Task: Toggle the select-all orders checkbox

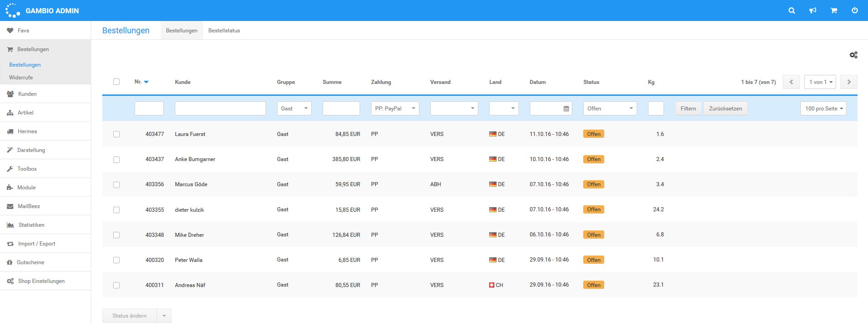Action: (x=116, y=82)
